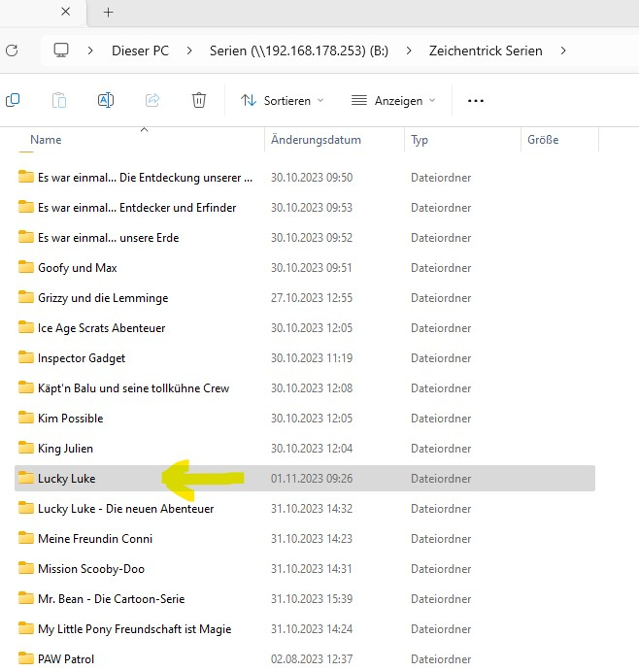Select Mr. Bean - Die Cartoon-Serie folder
Screen dimensions: 639x672
(x=111, y=599)
